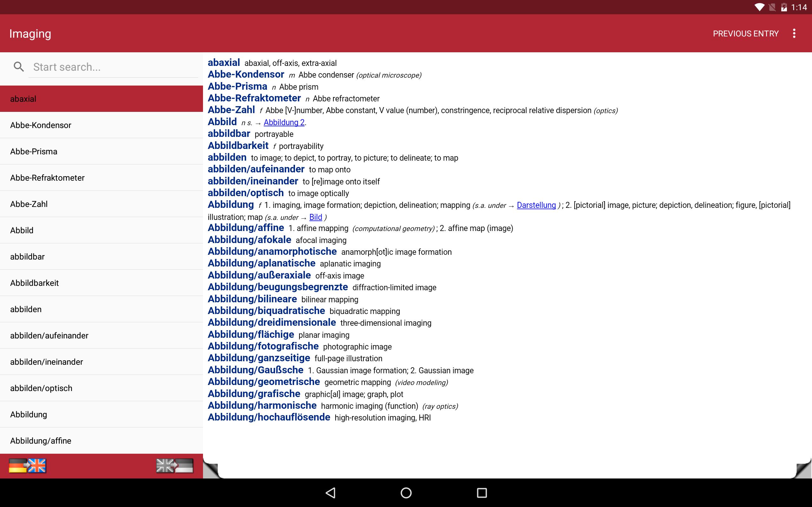The height and width of the screenshot is (507, 812).
Task: Check the Wi-Fi status icon
Action: tap(759, 7)
